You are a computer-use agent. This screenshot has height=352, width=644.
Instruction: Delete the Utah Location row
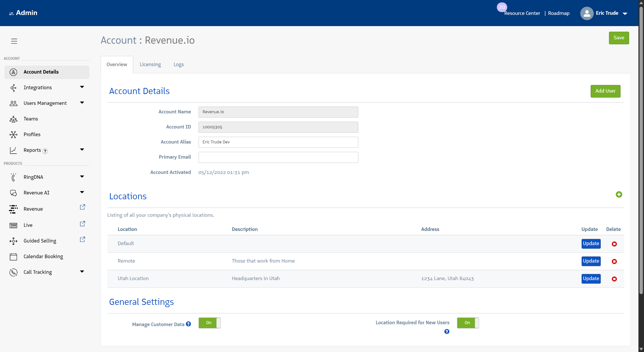[614, 279]
